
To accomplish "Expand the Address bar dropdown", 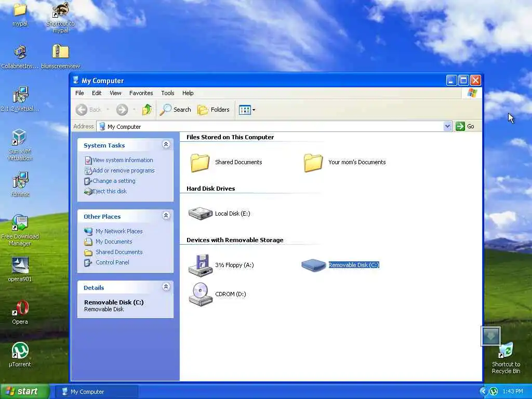I will (x=447, y=126).
